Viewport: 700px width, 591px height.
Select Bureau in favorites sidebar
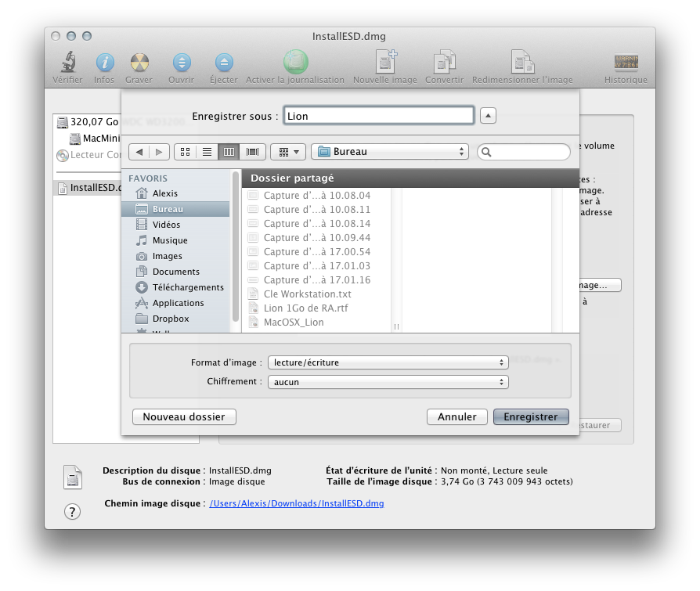tap(175, 209)
